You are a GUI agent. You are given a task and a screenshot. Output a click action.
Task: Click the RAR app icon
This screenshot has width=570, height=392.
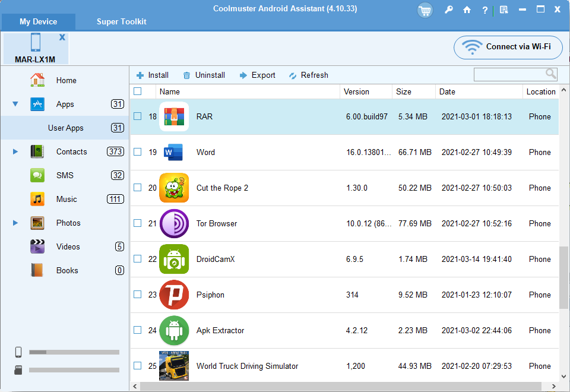[174, 117]
